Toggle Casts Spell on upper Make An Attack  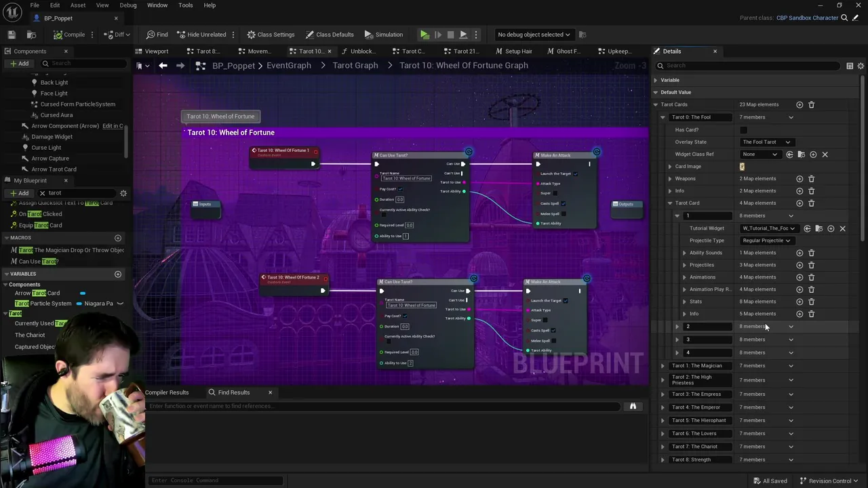tap(564, 203)
